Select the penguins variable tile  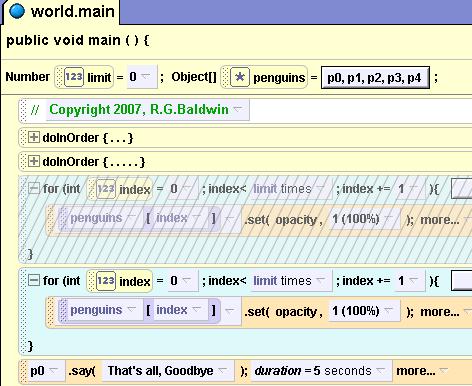click(264, 77)
